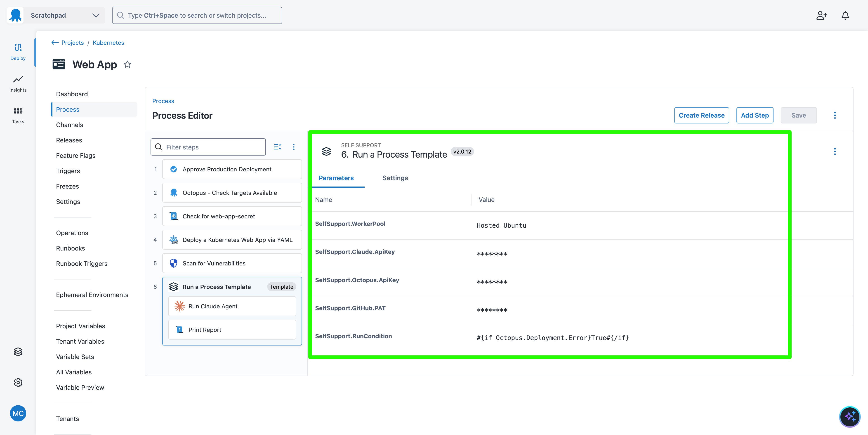Image resolution: width=868 pixels, height=435 pixels.
Task: Star the Web App project
Action: pyautogui.click(x=127, y=64)
